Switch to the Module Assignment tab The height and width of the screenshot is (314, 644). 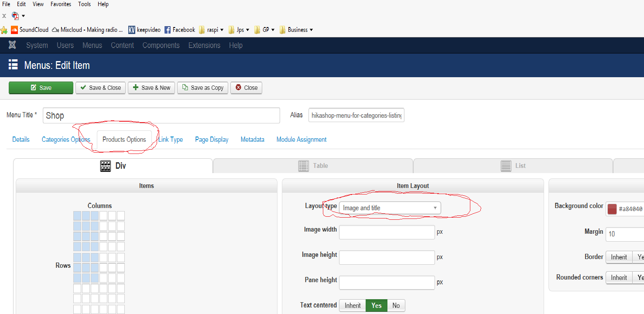pyautogui.click(x=301, y=140)
